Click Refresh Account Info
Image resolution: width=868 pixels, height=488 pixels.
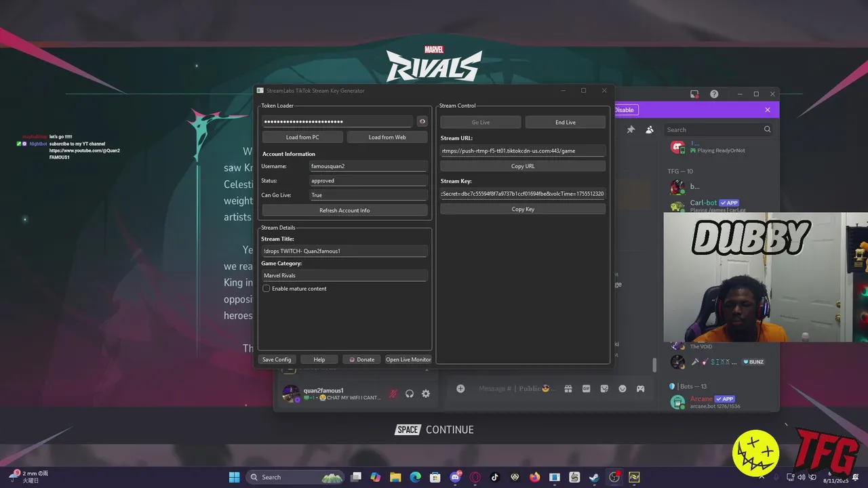[344, 210]
